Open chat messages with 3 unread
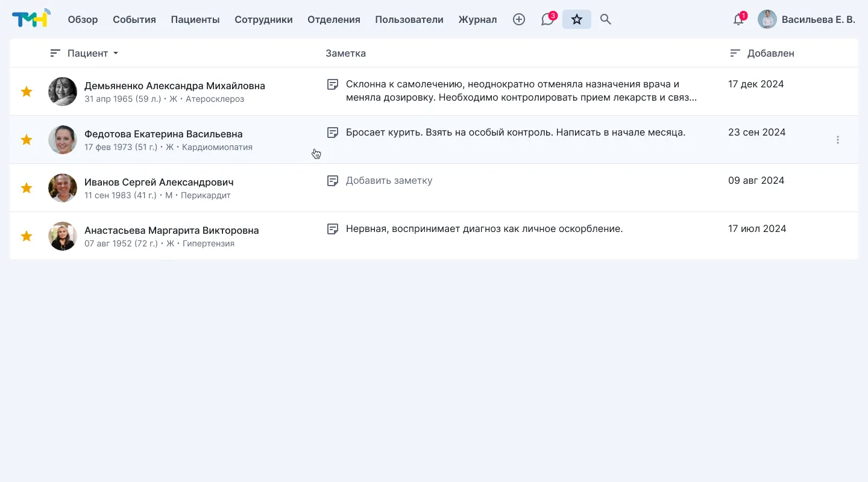Image resolution: width=868 pixels, height=482 pixels. pyautogui.click(x=548, y=19)
